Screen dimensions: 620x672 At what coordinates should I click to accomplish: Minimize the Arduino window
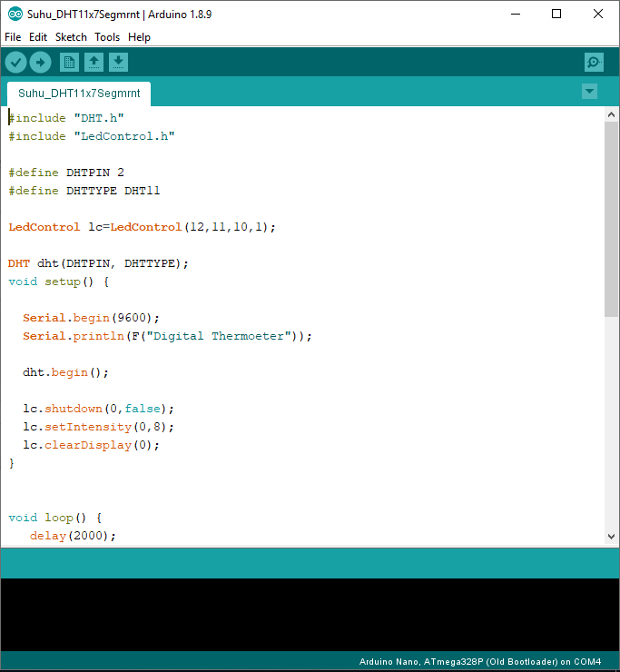click(x=516, y=15)
